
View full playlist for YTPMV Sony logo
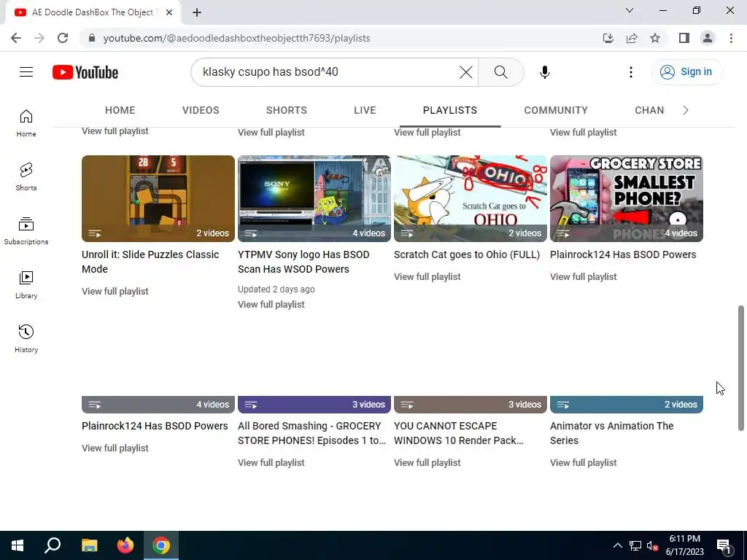(x=271, y=305)
